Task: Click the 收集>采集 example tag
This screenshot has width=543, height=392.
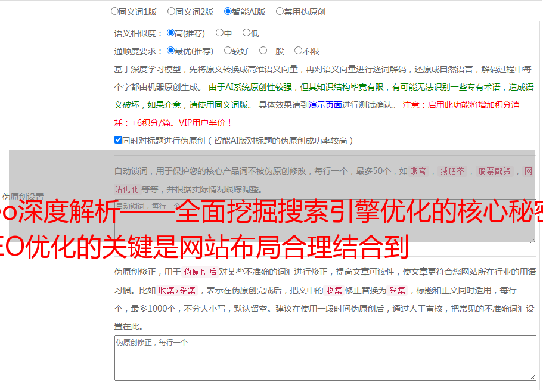Action: 177,290
